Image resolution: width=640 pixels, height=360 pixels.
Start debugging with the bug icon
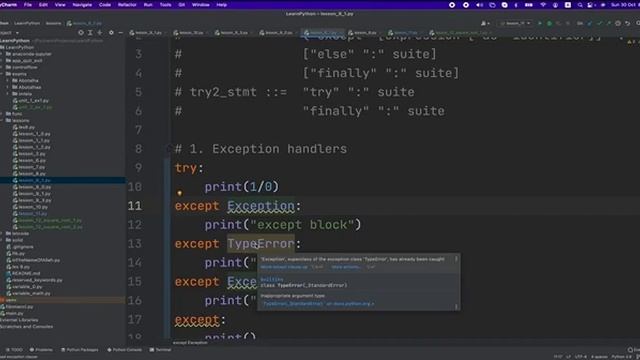tap(549, 24)
